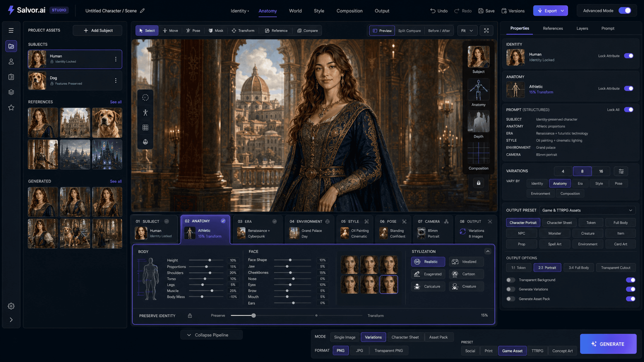Select Character Sheet mode
This screenshot has height=362, width=644.
(x=405, y=337)
